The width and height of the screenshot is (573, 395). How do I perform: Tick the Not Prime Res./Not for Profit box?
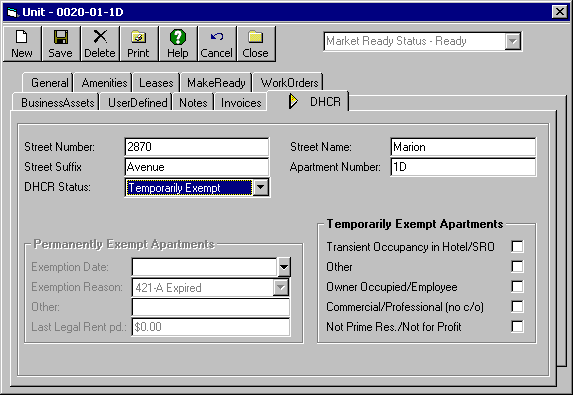tap(517, 326)
